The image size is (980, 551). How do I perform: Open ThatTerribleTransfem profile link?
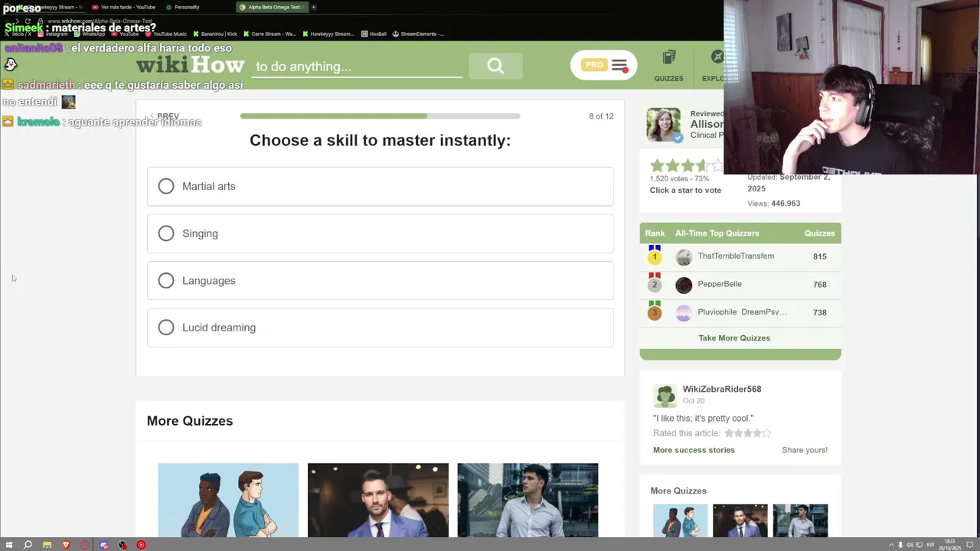point(736,256)
